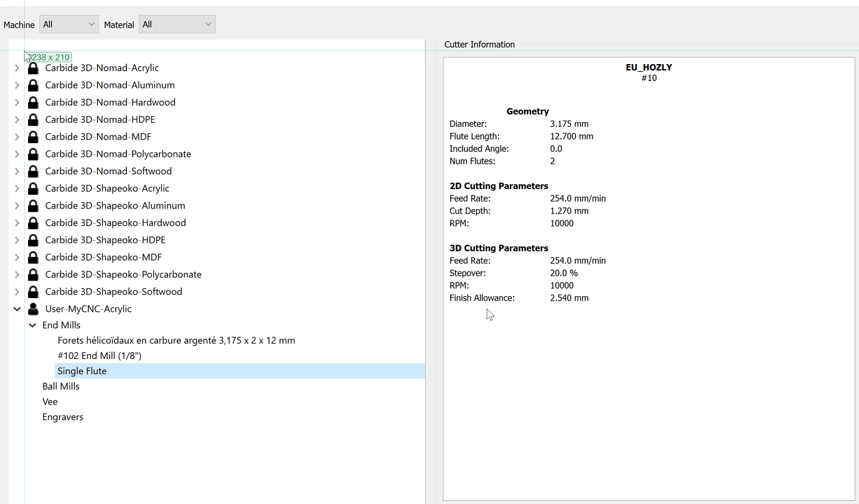Select Carbide 3D-Nomad-HDPE row

(100, 119)
